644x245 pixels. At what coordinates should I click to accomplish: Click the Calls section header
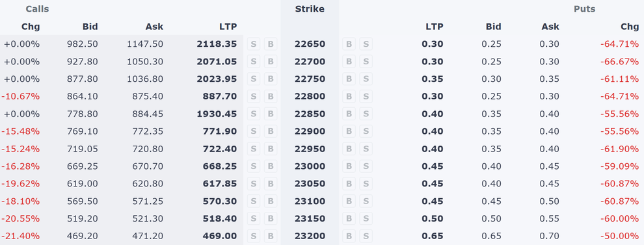37,9
